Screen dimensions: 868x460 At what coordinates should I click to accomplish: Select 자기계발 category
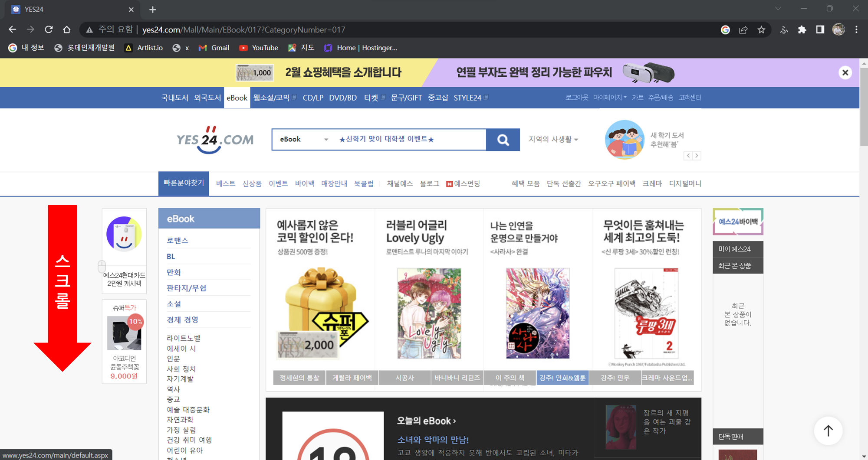pyautogui.click(x=180, y=379)
